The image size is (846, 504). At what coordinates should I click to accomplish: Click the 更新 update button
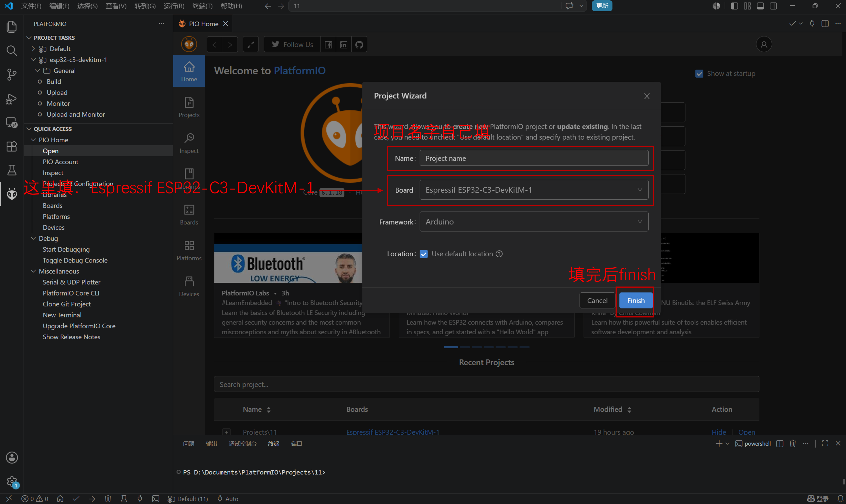[602, 6]
